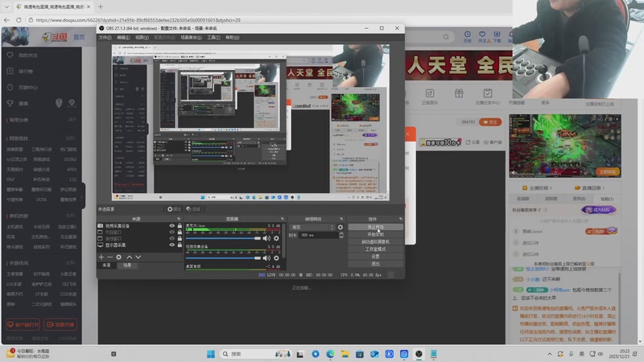Go back in the browser
644x362 pixels.
point(6,19)
